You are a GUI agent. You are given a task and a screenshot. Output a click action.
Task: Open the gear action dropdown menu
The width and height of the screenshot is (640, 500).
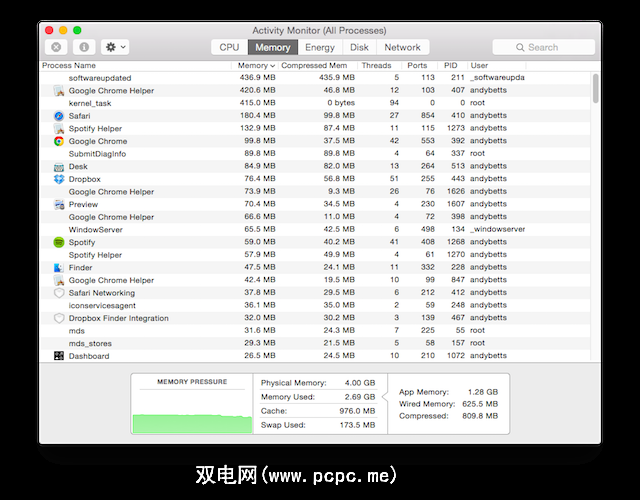pyautogui.click(x=115, y=47)
